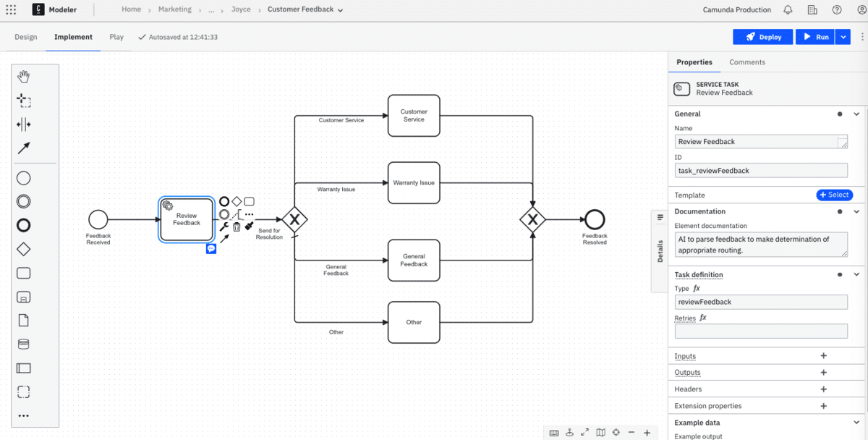This screenshot has height=440, width=868.
Task: Pick the gateway diamond from the palette
Action: point(23,249)
